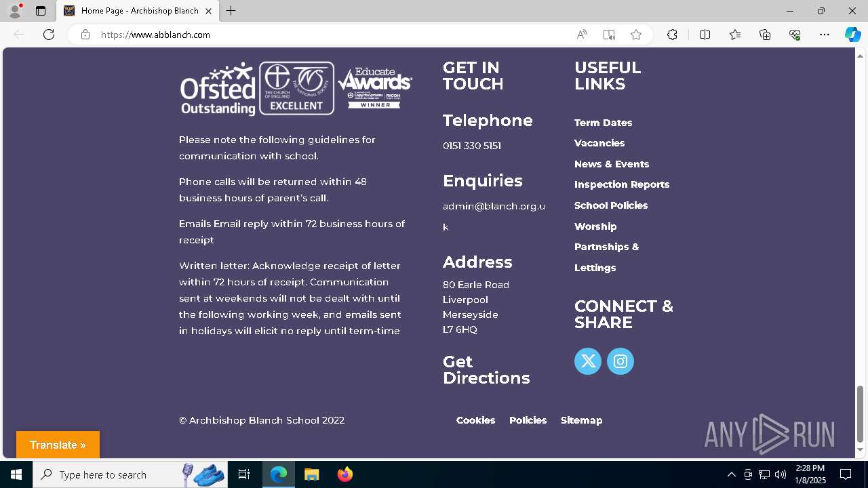868x488 pixels.
Task: Open Split screen view
Action: coord(705,35)
